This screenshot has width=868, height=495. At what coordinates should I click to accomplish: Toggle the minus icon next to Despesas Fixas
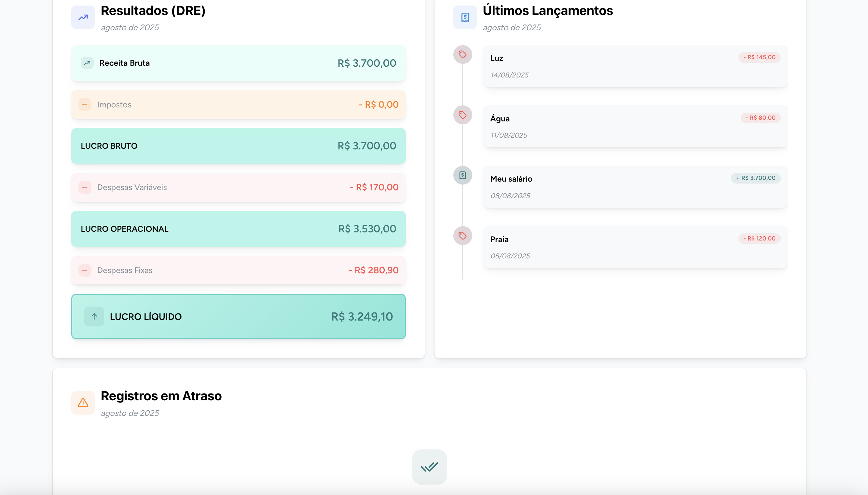pyautogui.click(x=85, y=270)
